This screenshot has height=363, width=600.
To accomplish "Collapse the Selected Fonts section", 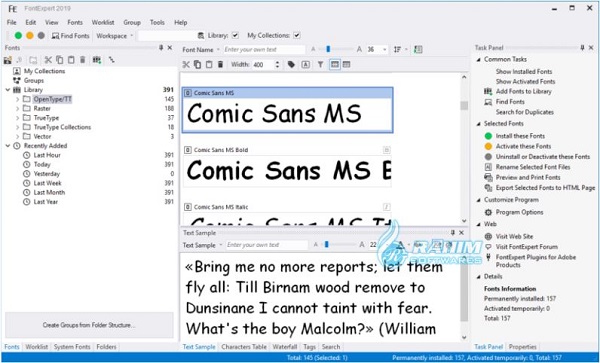I will tap(479, 124).
